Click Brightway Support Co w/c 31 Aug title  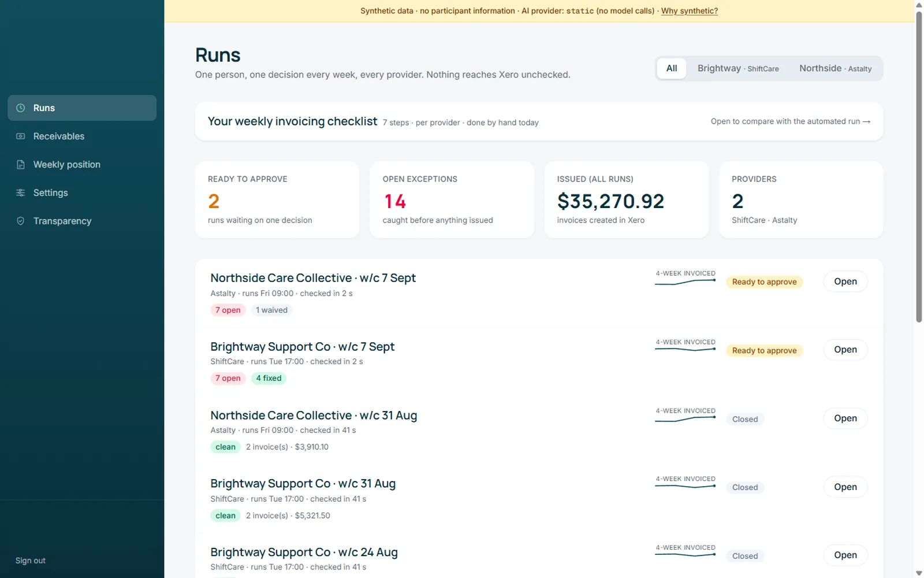pyautogui.click(x=303, y=484)
